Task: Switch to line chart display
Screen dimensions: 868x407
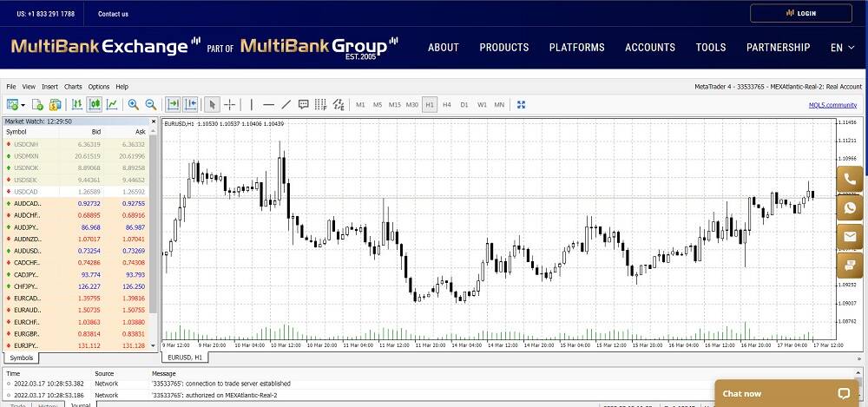Action: pos(112,104)
